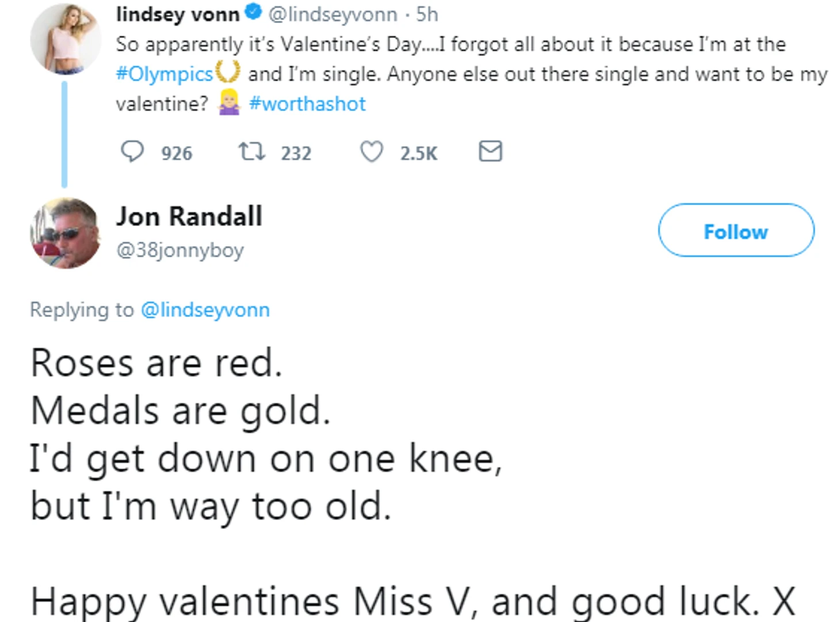Like the tweet with heart icon
840x622 pixels.
371,152
